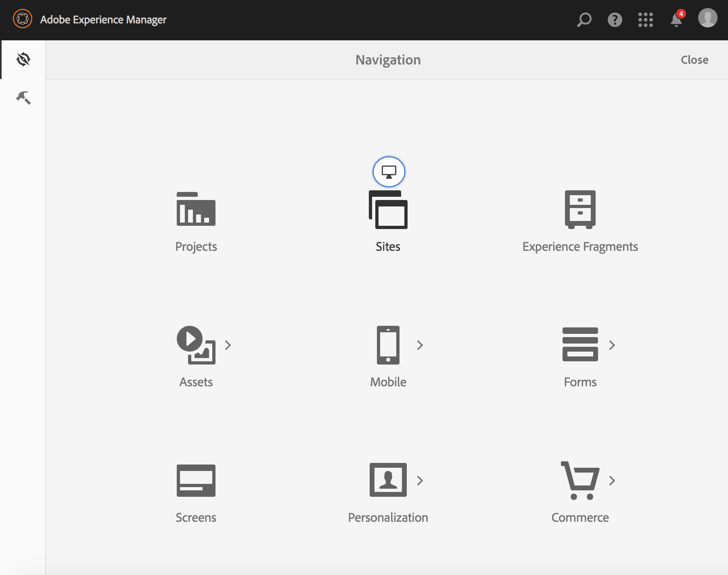Open the Screens console
This screenshot has width=728, height=575.
click(196, 490)
